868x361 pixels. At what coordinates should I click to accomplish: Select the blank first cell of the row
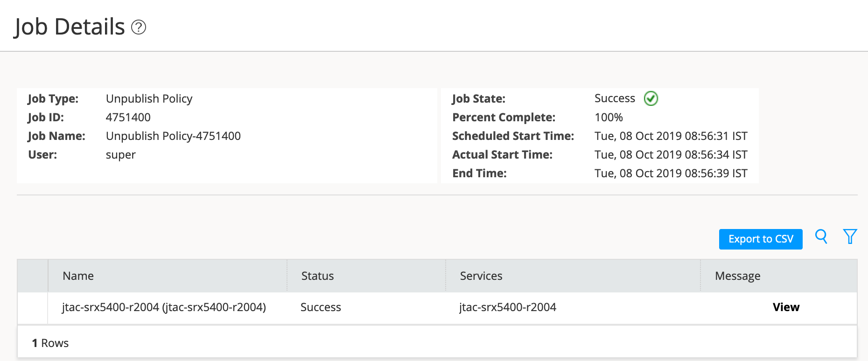pyautogui.click(x=33, y=308)
